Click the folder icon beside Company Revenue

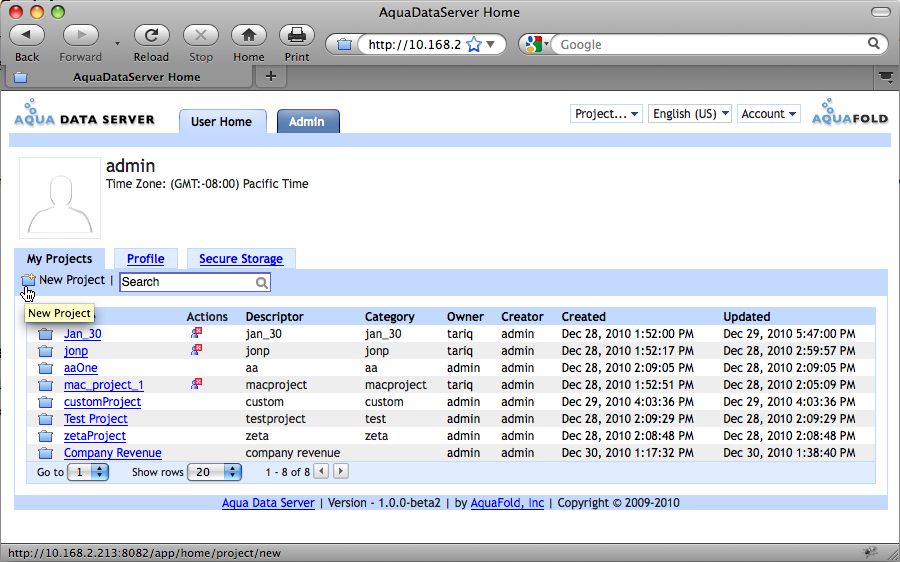[x=45, y=454]
